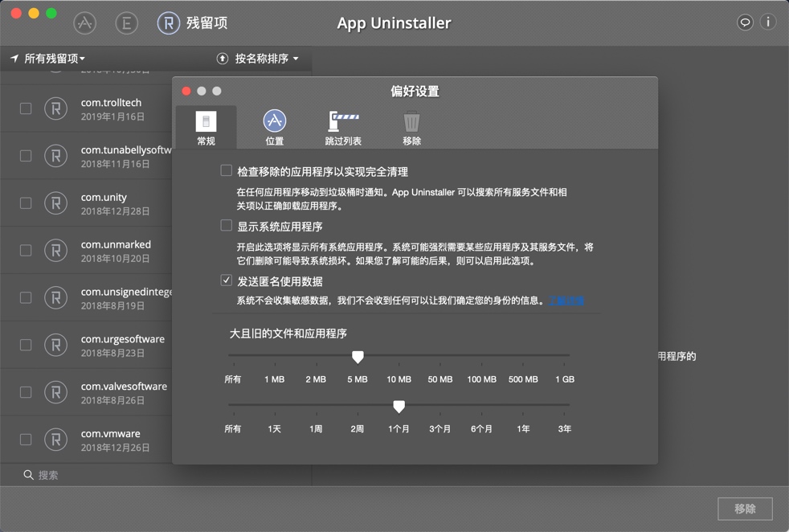Click the info (i) icon top right
The image size is (789, 532).
click(769, 23)
